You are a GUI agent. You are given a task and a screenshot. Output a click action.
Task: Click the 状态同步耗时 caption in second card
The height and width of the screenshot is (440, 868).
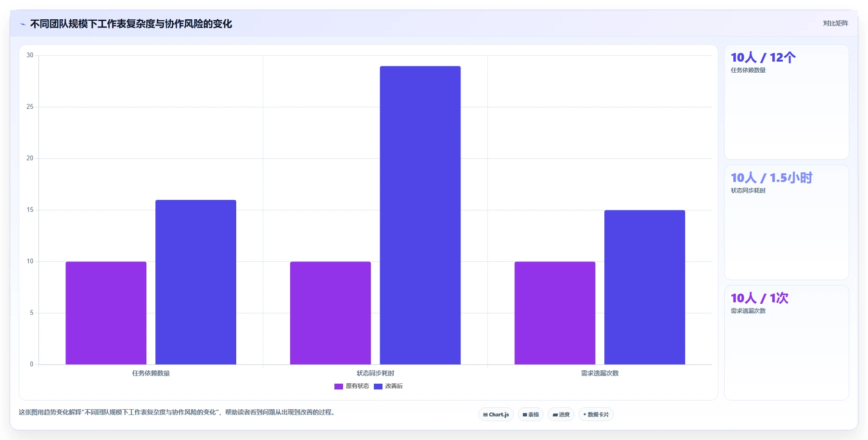[x=748, y=191]
